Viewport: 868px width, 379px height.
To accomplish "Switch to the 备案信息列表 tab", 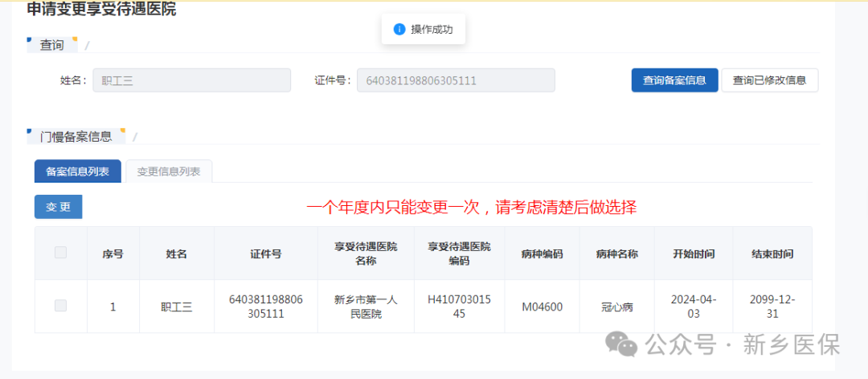I will click(77, 171).
